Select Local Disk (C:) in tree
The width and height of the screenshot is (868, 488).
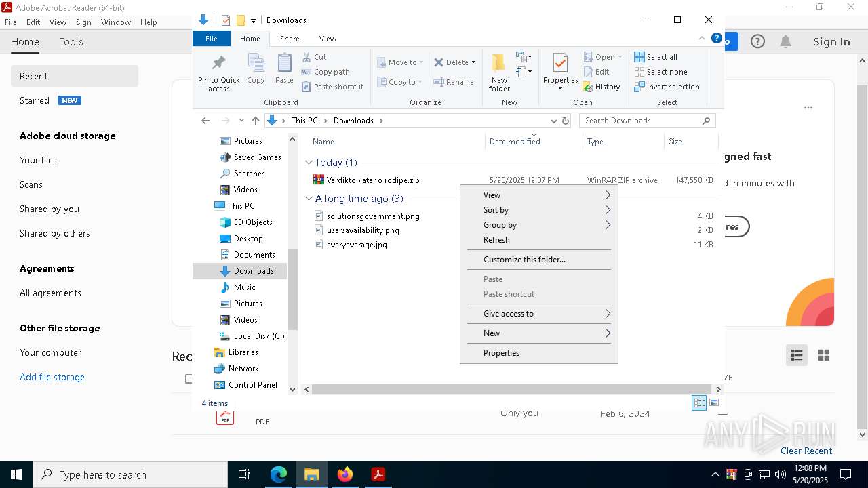252,336
